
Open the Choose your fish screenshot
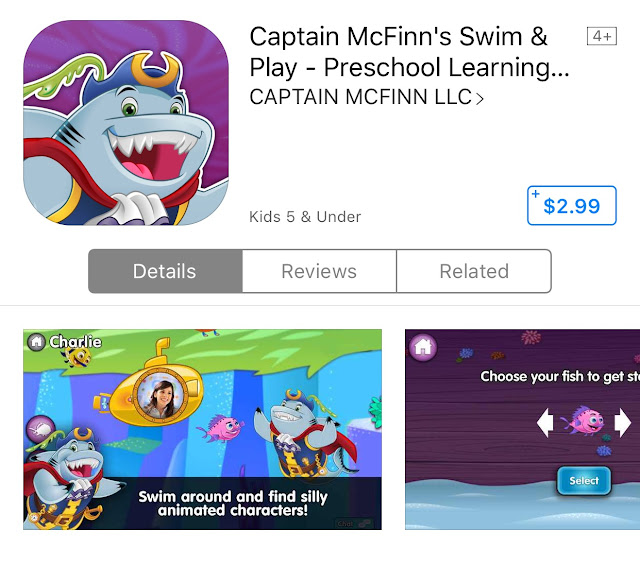(x=522, y=429)
